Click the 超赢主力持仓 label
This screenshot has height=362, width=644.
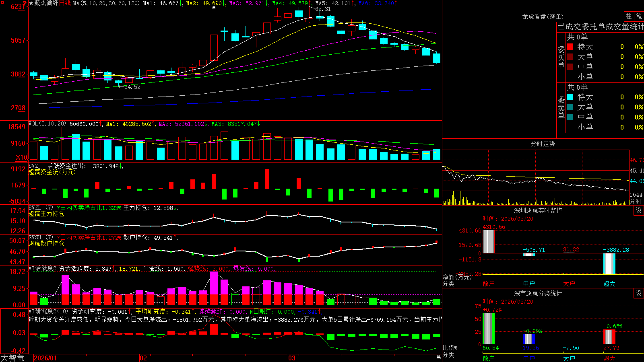point(46,214)
